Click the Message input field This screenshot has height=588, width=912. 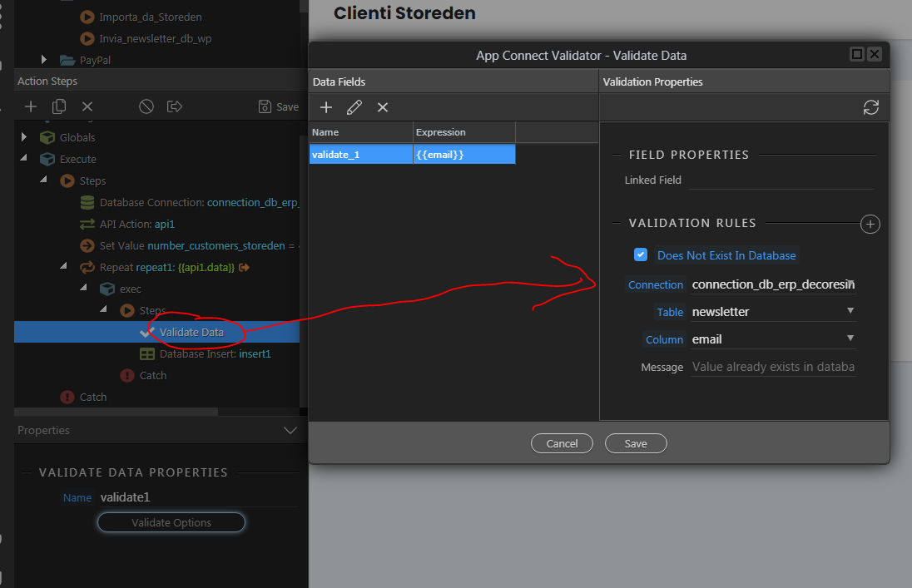[x=773, y=367]
